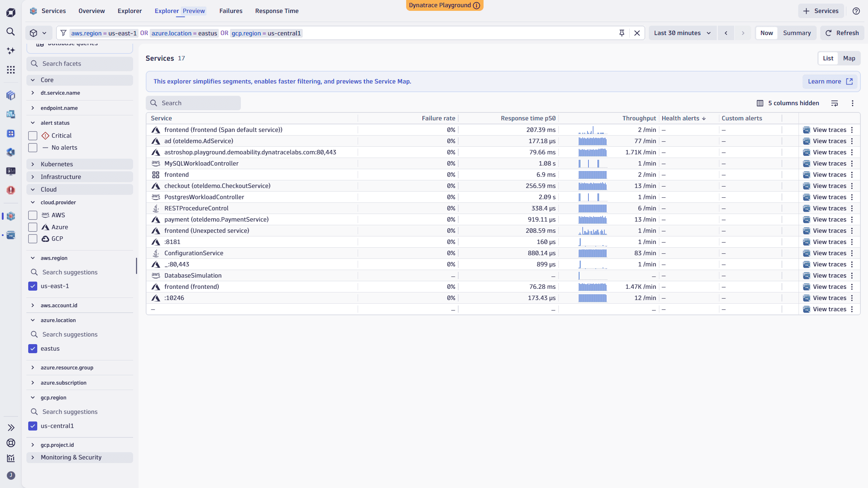868x488 pixels.
Task: Expand the Kubernetes facet group
Action: click(x=80, y=164)
